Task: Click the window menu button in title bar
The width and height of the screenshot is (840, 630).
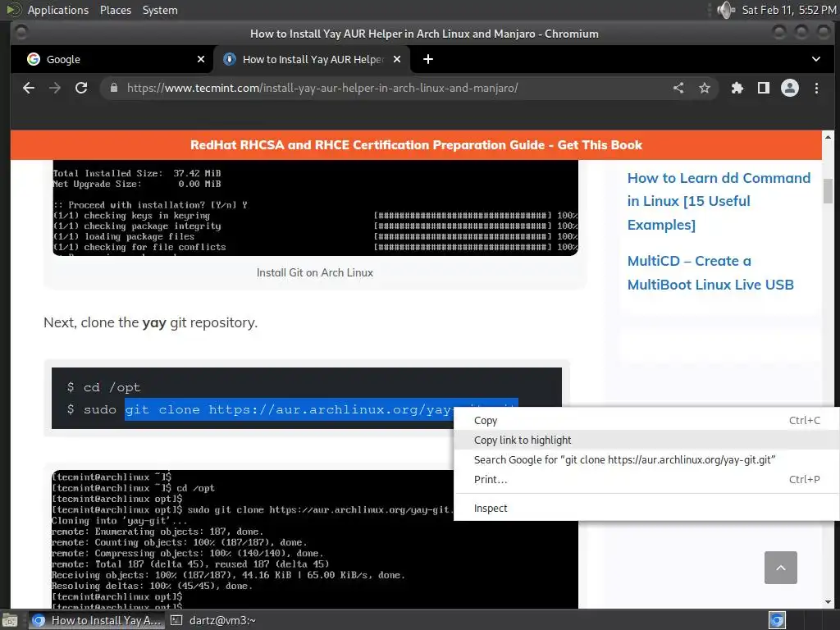Action: point(21,33)
